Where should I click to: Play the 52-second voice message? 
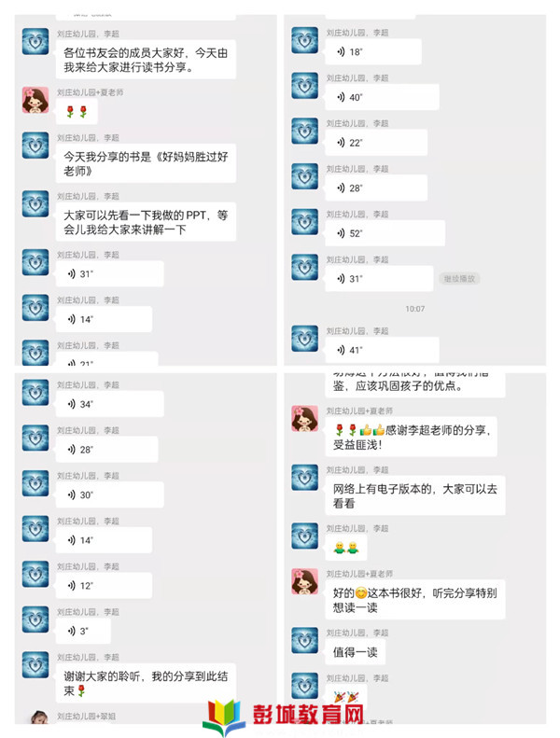pyautogui.click(x=385, y=233)
